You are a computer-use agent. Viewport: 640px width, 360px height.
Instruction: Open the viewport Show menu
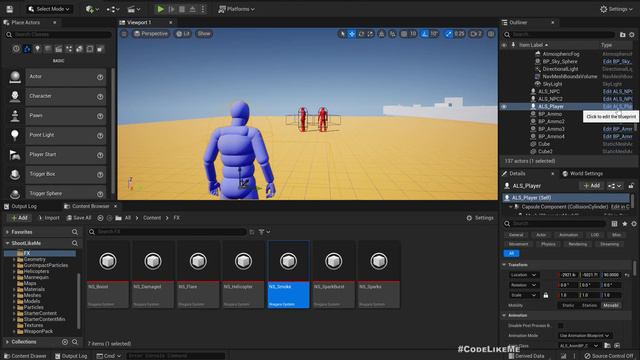click(x=204, y=34)
